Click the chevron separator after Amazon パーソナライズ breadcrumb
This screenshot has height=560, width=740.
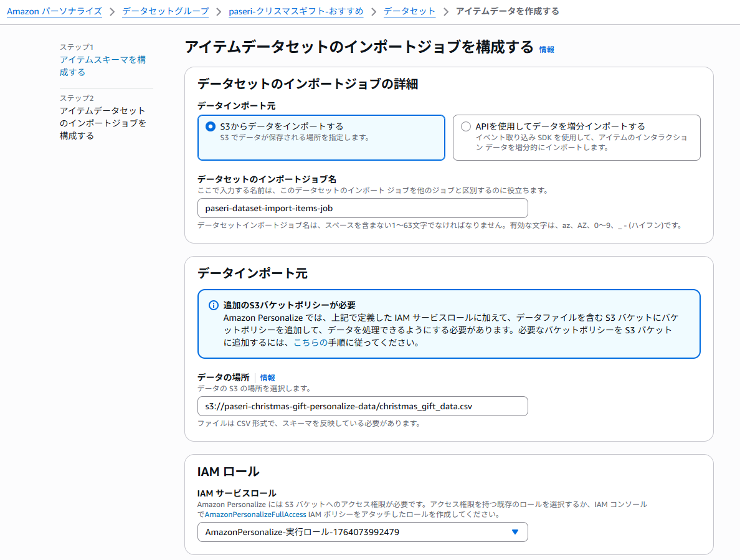point(112,11)
